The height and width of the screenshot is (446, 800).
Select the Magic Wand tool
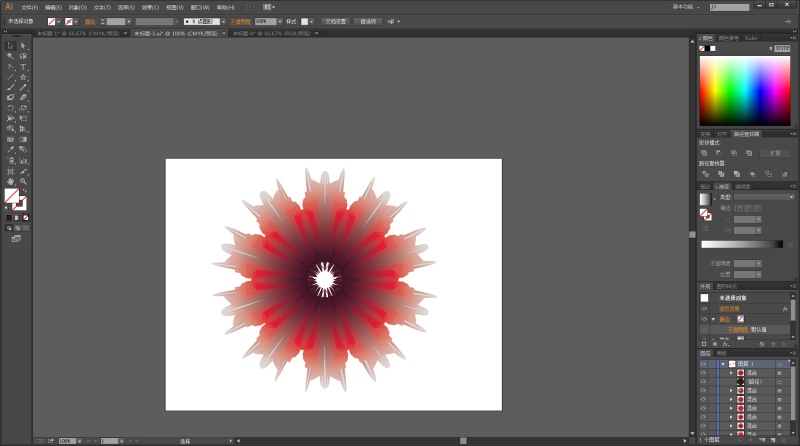[x=10, y=56]
